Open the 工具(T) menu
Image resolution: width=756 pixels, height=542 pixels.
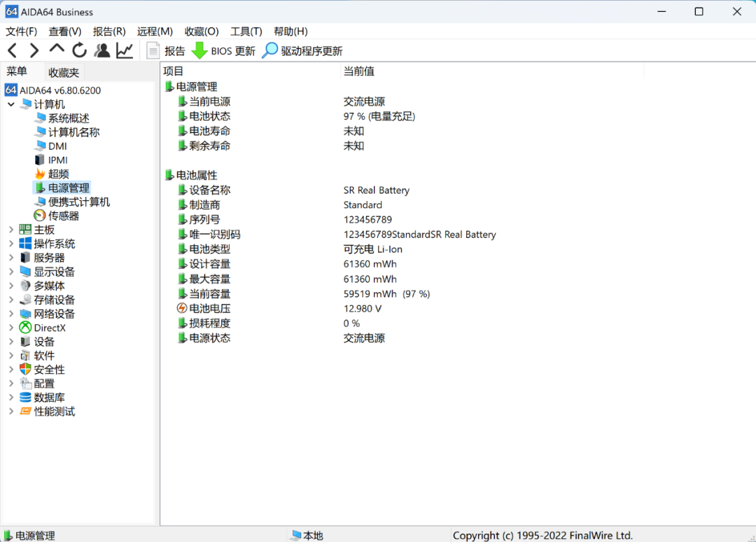pyautogui.click(x=246, y=32)
